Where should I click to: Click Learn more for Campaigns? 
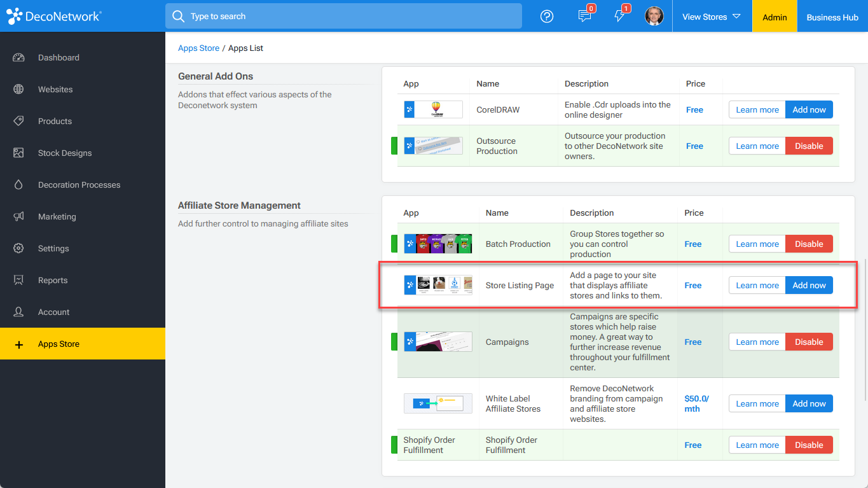pyautogui.click(x=757, y=342)
